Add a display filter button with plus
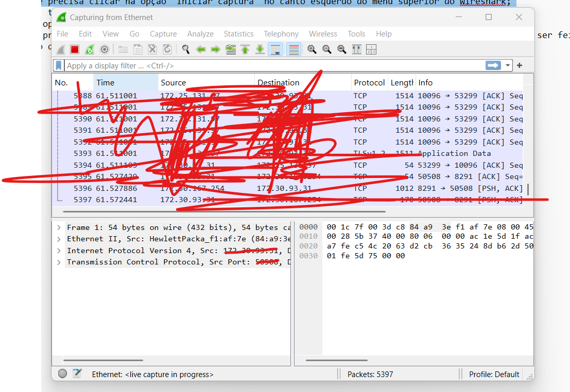This screenshot has height=392, width=570. pos(520,65)
